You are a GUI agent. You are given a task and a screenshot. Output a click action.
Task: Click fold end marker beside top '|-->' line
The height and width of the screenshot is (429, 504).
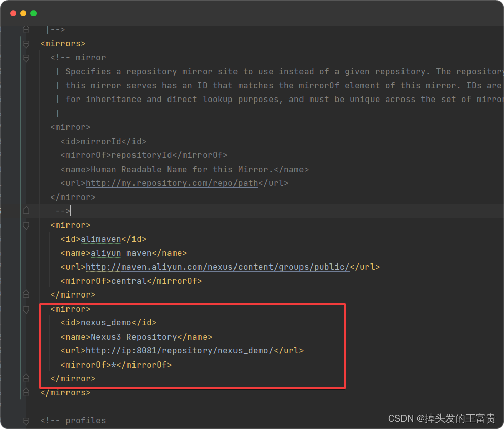click(26, 30)
